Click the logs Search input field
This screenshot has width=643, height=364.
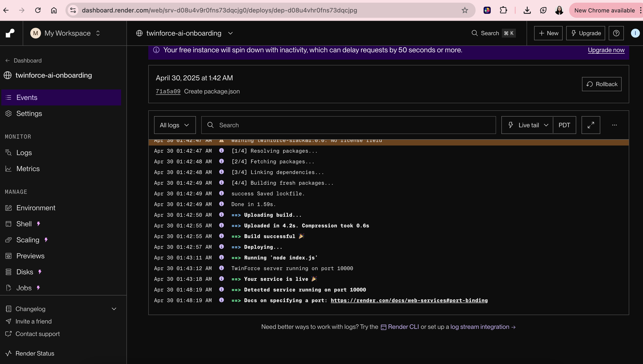point(349,125)
